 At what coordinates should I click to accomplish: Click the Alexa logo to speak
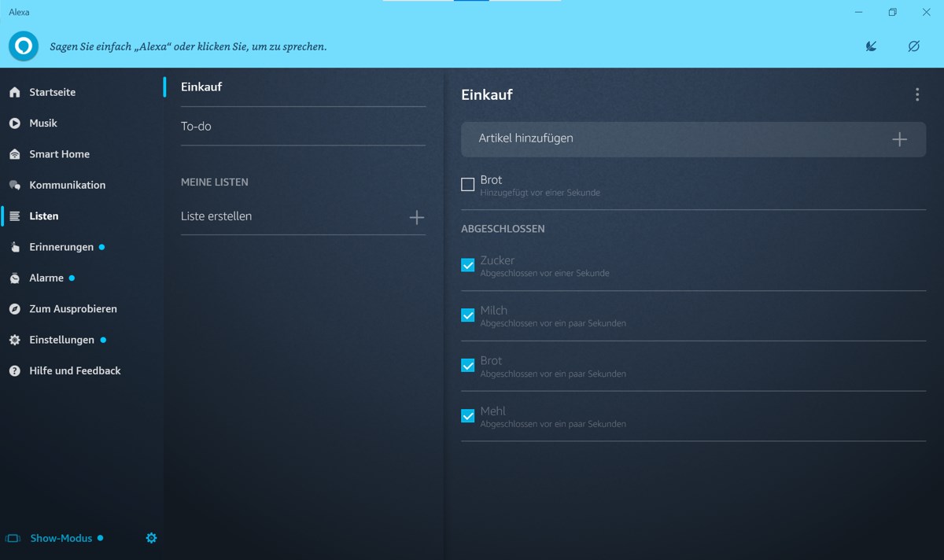click(24, 46)
